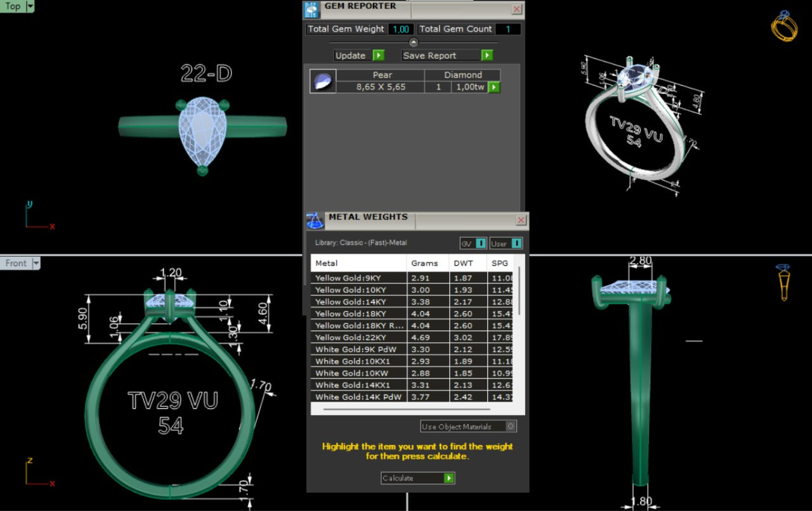Open the Front viewport dropdown arrow
812x511 pixels.
[x=36, y=263]
